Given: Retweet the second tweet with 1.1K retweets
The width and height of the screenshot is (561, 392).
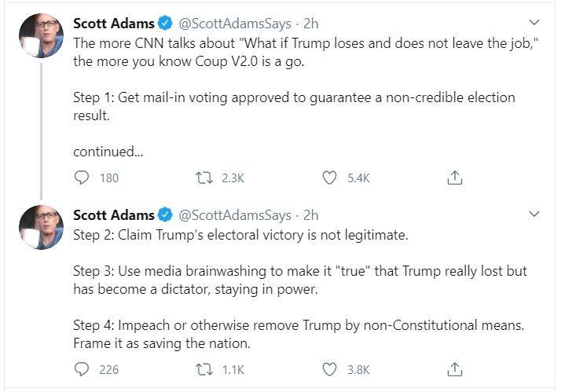Looking at the screenshot, I should click(x=204, y=369).
